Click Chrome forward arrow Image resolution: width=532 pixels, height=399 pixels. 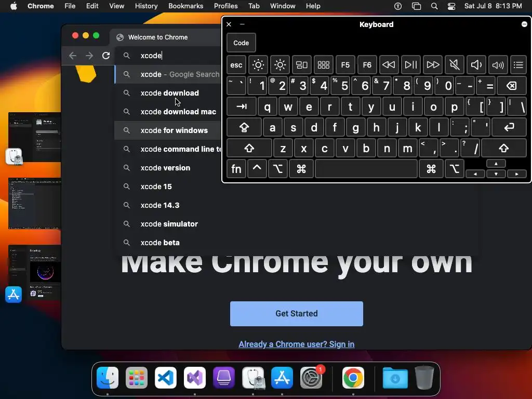[x=89, y=56]
